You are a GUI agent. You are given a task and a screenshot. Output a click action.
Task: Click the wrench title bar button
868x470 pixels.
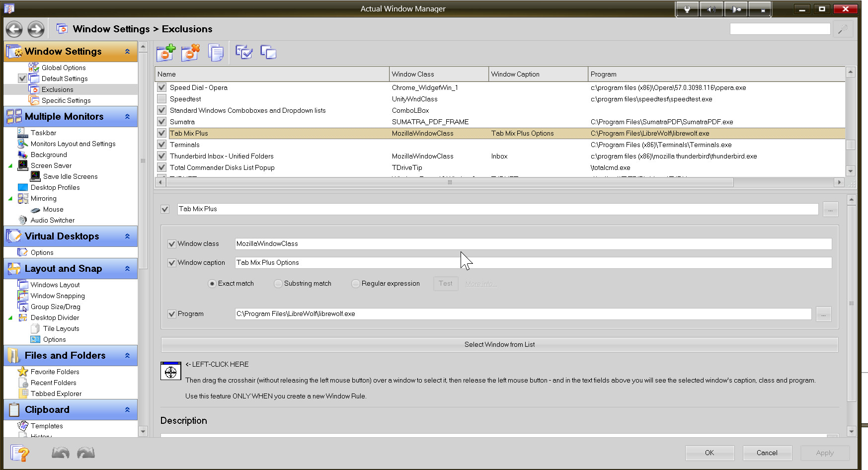point(688,9)
